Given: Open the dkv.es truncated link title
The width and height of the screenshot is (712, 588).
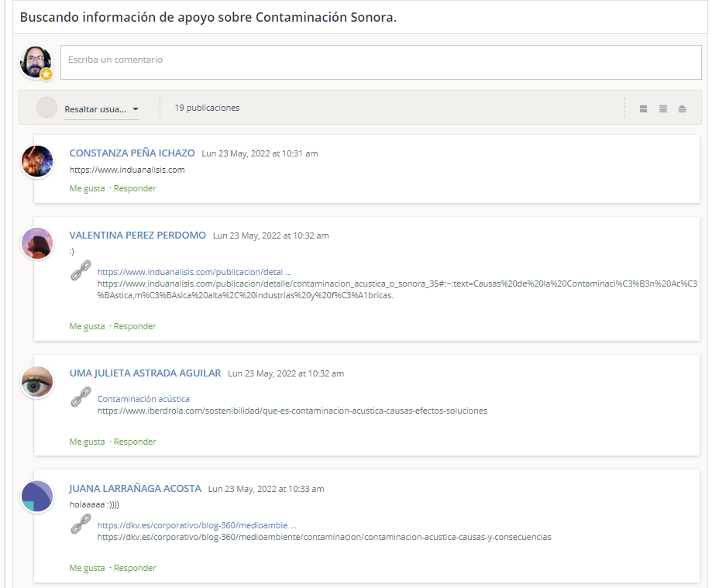Looking at the screenshot, I should (x=197, y=525).
